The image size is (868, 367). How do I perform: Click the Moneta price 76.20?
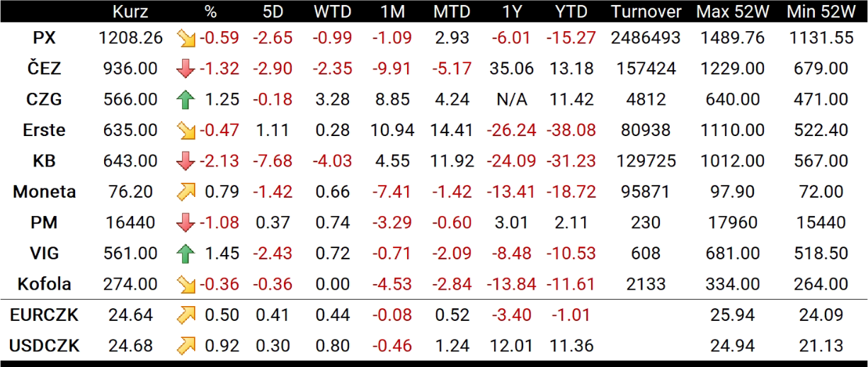pyautogui.click(x=130, y=192)
